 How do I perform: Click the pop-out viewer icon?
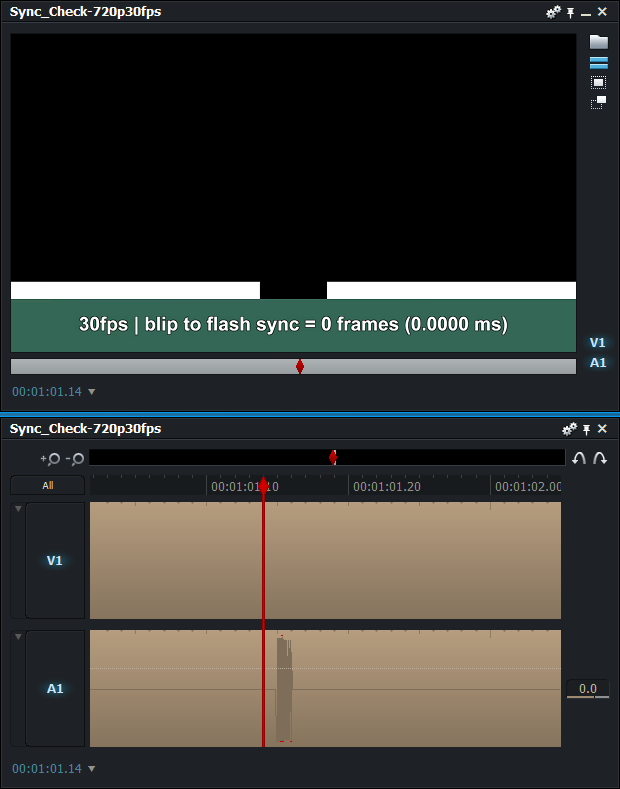(x=598, y=102)
